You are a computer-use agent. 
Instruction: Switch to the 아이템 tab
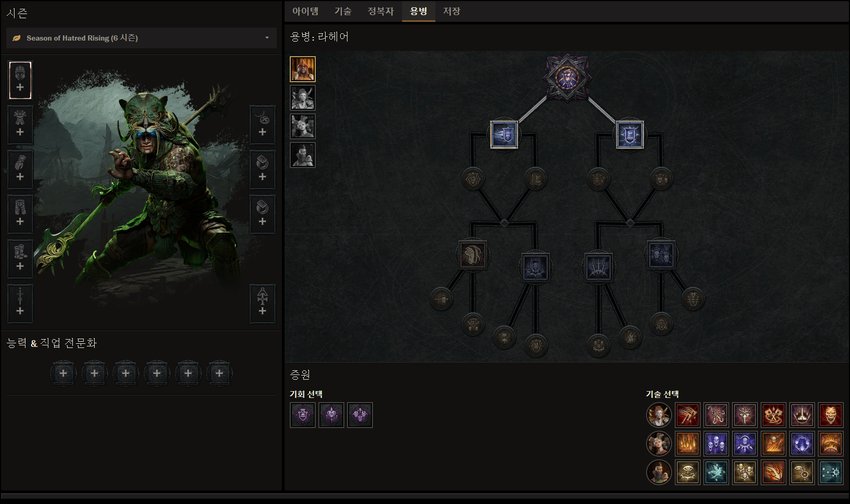tap(305, 11)
